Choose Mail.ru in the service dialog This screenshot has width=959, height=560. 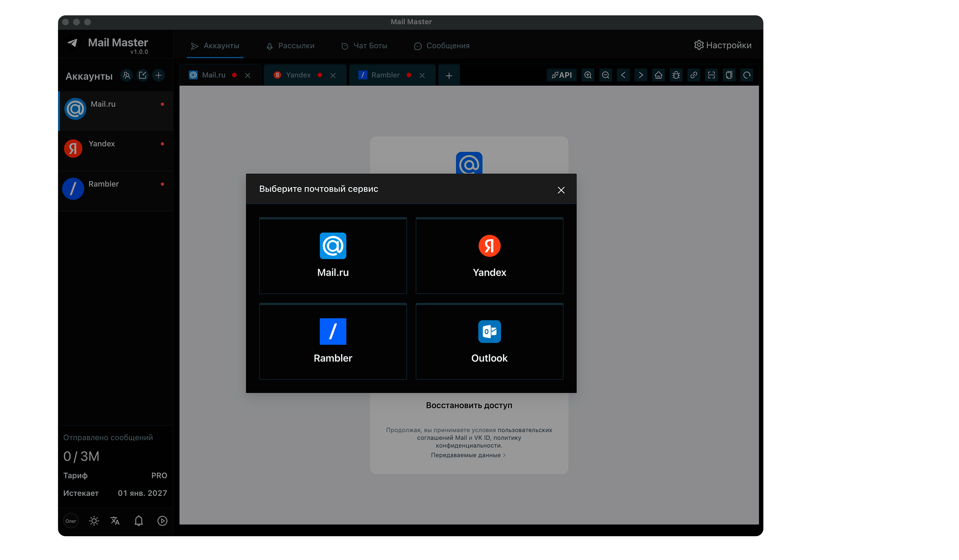[333, 255]
